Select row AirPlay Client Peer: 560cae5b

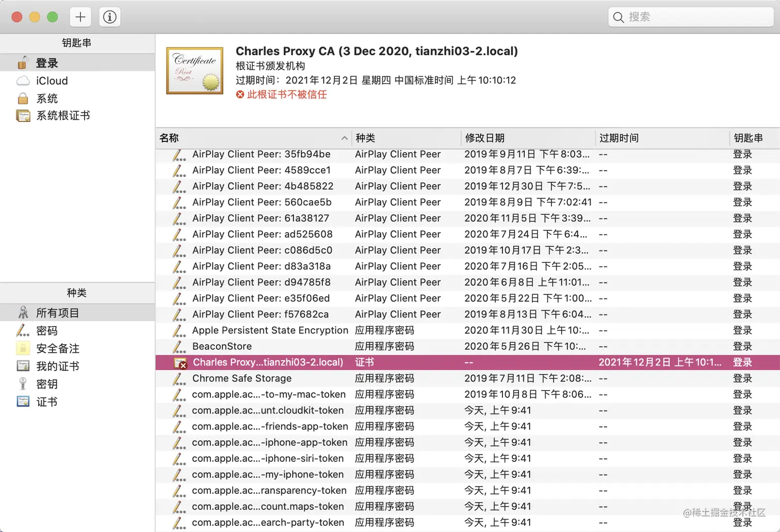[468, 202]
